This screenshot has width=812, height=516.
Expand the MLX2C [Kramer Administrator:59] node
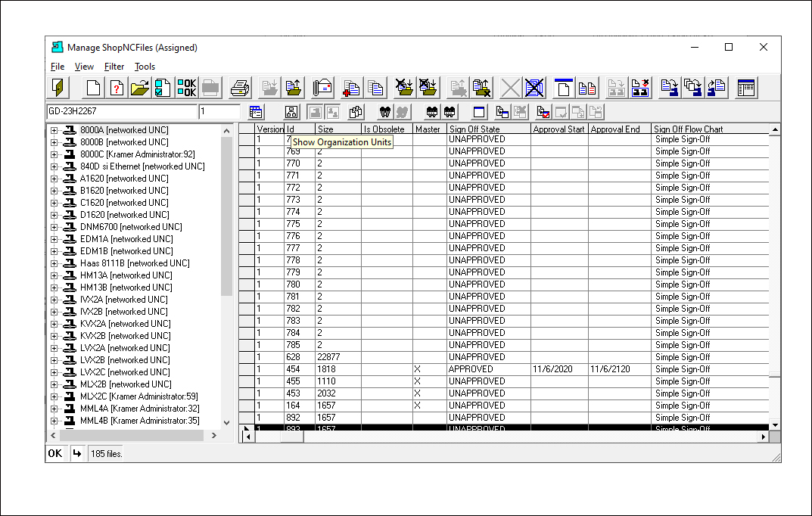54,396
